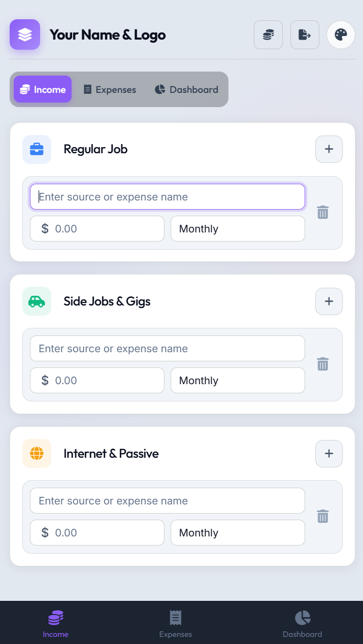Viewport: 363px width, 644px height.
Task: Open Dashboard from bottom navigation bar
Action: (302, 624)
